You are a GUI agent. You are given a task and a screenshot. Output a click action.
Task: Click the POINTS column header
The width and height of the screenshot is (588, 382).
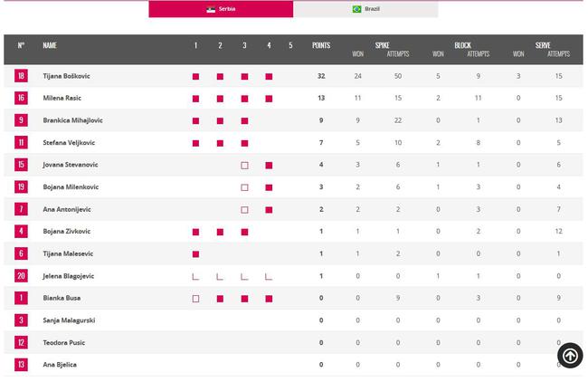(321, 45)
